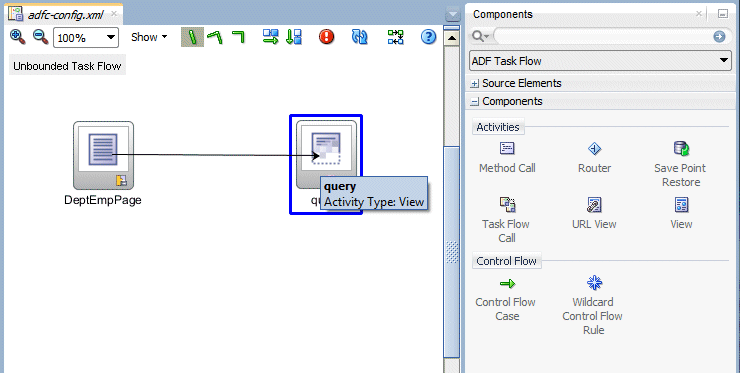
Task: Zoom out of the task flow diagram
Action: (x=41, y=37)
